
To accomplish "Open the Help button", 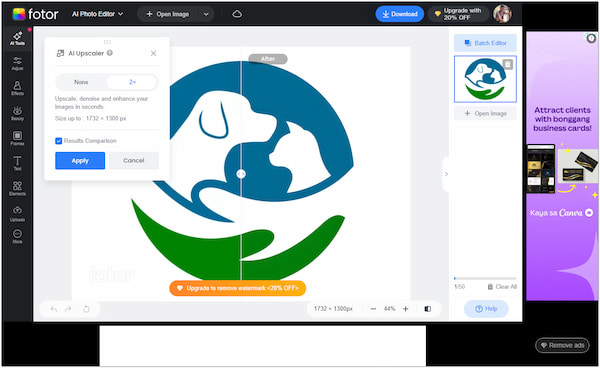I will 486,309.
